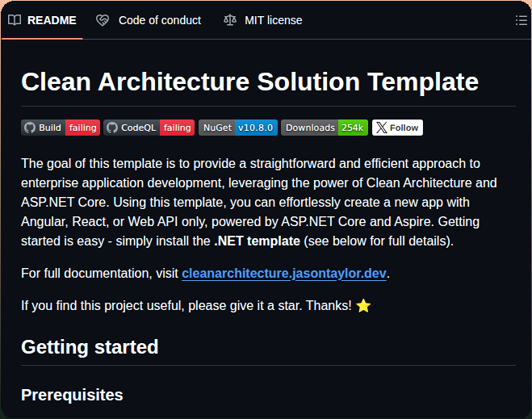The height and width of the screenshot is (419, 532).
Task: Click the Downloads 254k badge
Action: (x=325, y=128)
